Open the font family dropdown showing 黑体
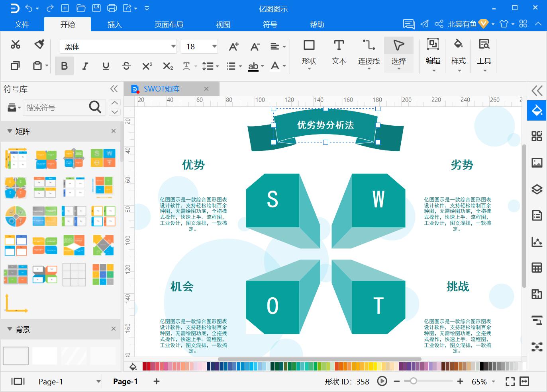This screenshot has width=547, height=392. tap(173, 46)
